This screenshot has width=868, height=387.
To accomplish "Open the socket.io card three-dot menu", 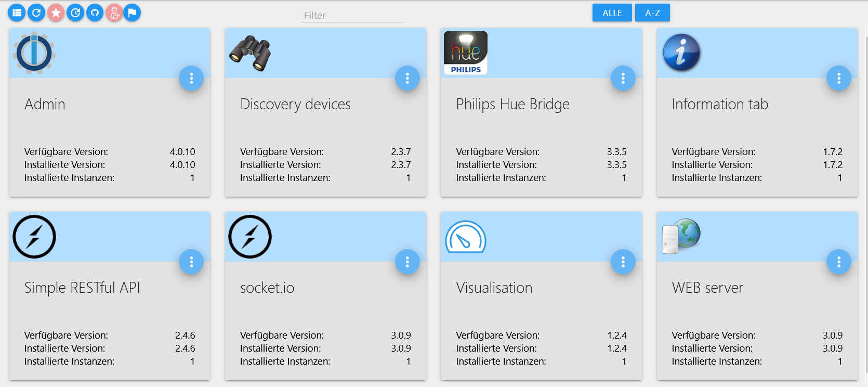I will (x=407, y=262).
